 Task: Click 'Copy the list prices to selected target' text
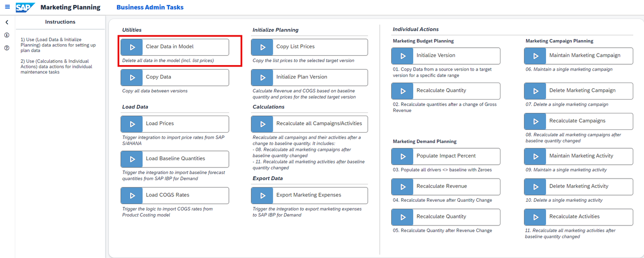[x=303, y=60]
